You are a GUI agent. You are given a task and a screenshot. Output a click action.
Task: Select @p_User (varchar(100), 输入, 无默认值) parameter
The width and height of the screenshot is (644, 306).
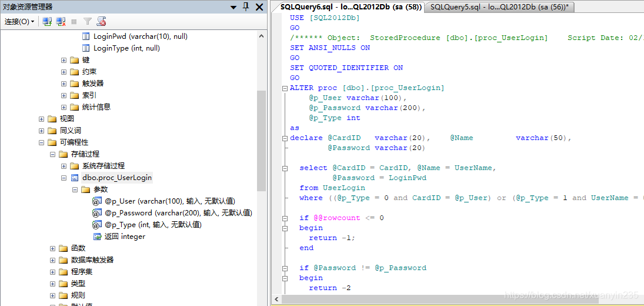pos(170,201)
